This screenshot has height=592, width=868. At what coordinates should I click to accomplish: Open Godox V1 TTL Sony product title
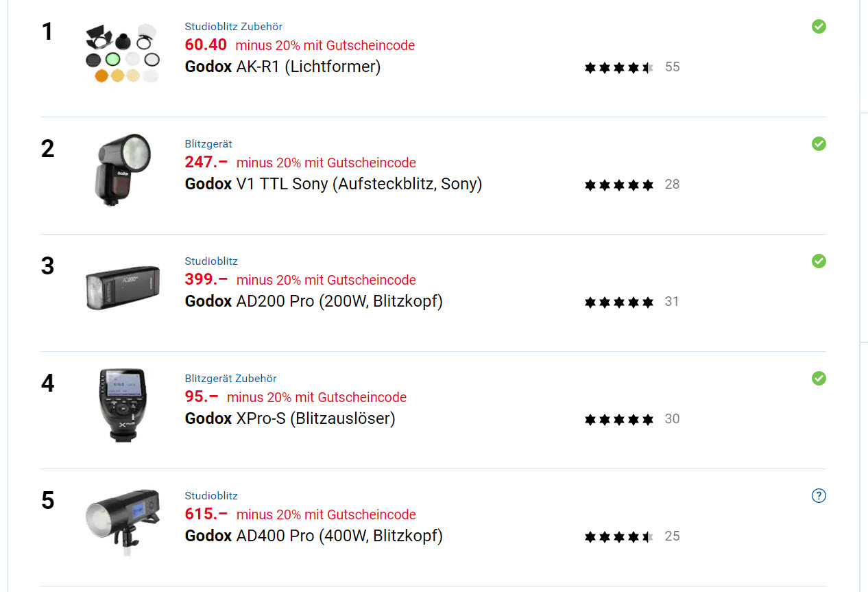click(333, 184)
